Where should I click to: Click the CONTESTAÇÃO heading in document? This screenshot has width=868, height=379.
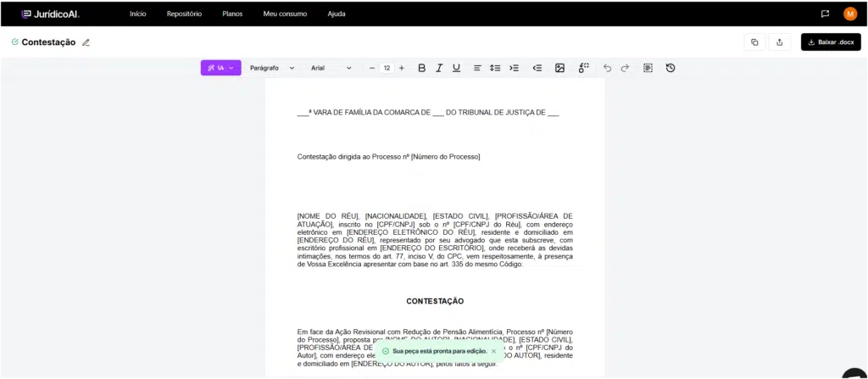(435, 302)
